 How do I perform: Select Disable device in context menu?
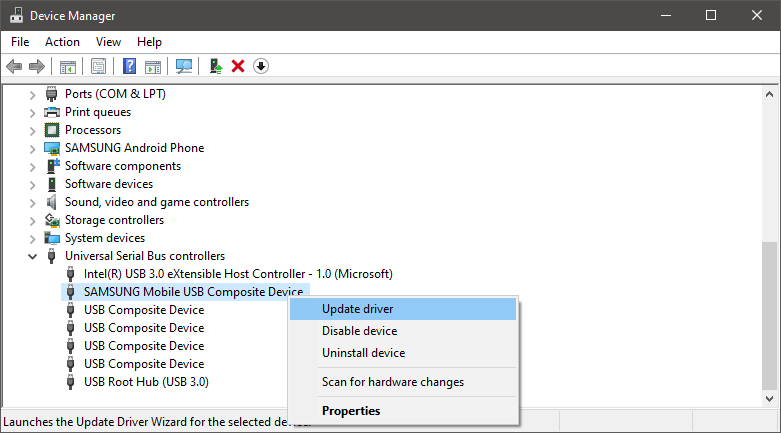click(x=359, y=331)
